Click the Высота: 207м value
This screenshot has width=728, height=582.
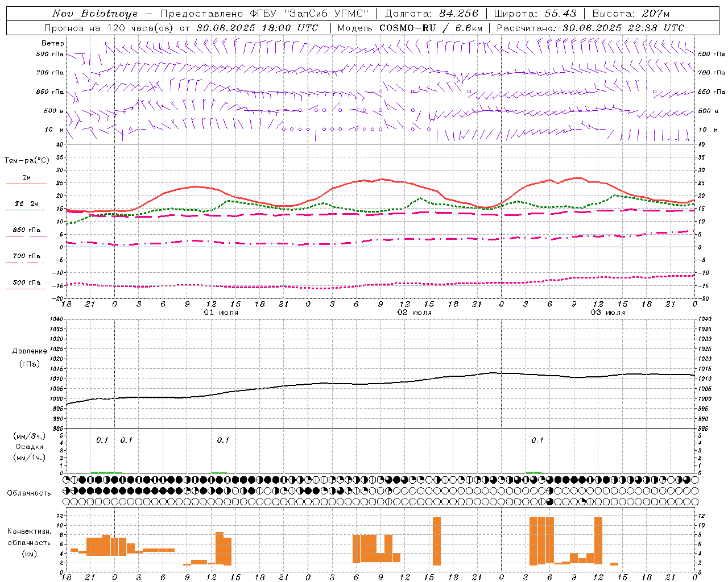[x=631, y=14]
